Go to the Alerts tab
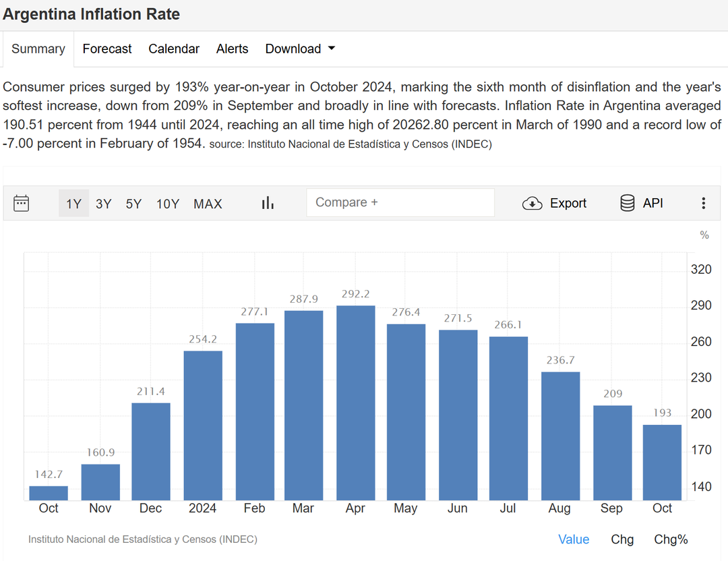The height and width of the screenshot is (561, 728). [232, 49]
